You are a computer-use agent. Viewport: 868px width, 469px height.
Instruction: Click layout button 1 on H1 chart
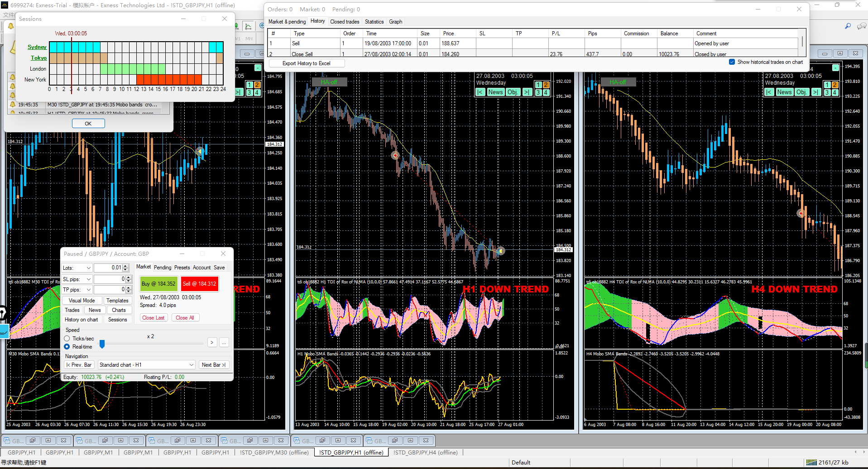[539, 85]
